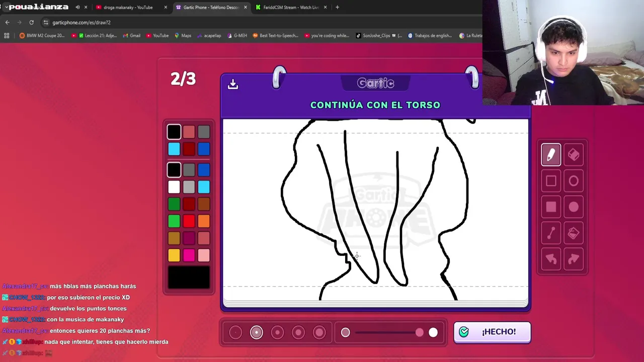
Task: Choose the smallest brush size
Action: click(235, 332)
